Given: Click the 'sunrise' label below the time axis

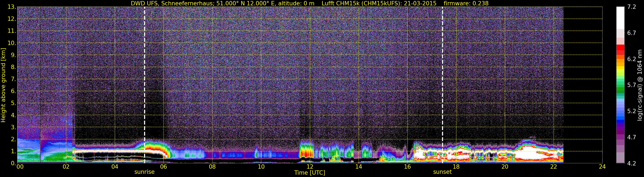Looking at the screenshot, I should pyautogui.click(x=144, y=172).
